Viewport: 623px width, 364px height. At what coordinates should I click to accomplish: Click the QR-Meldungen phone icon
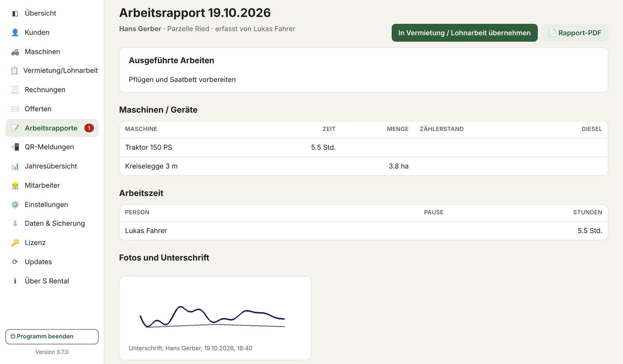pyautogui.click(x=15, y=147)
